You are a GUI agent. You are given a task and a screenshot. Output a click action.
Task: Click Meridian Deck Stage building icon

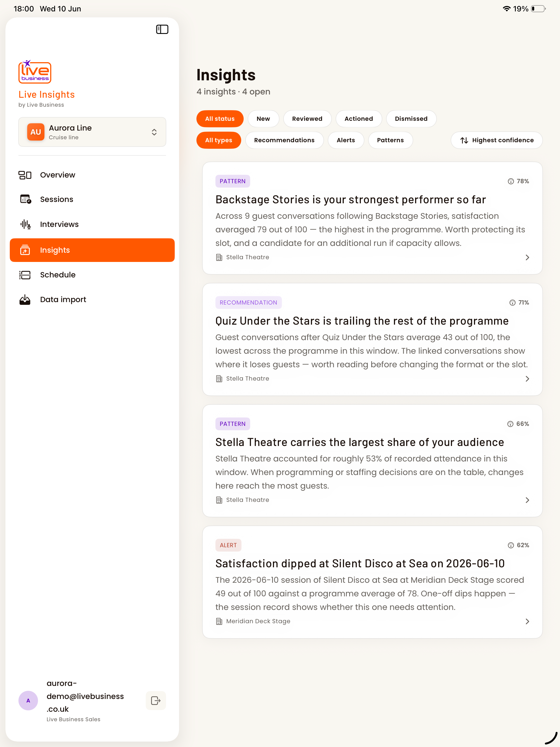click(x=219, y=621)
